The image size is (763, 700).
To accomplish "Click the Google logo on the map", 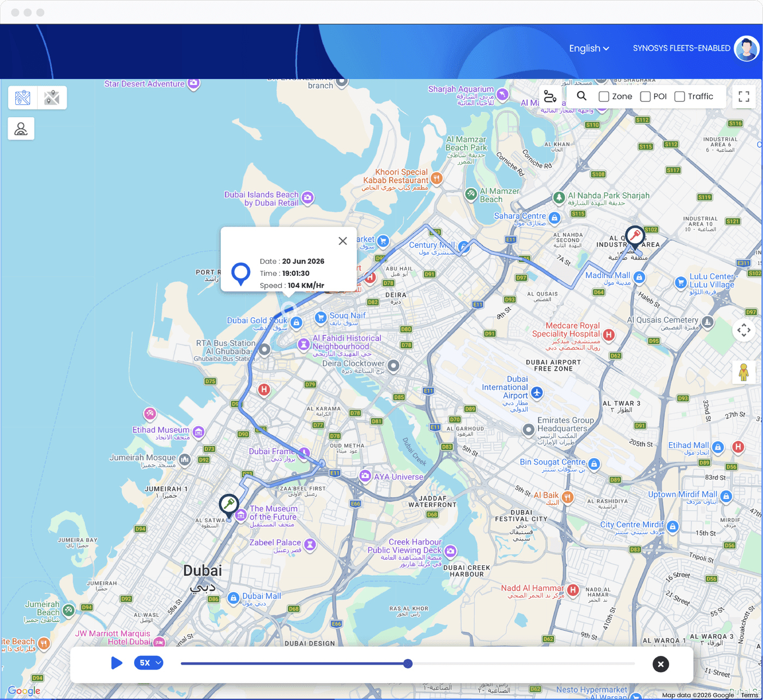I will tap(24, 691).
